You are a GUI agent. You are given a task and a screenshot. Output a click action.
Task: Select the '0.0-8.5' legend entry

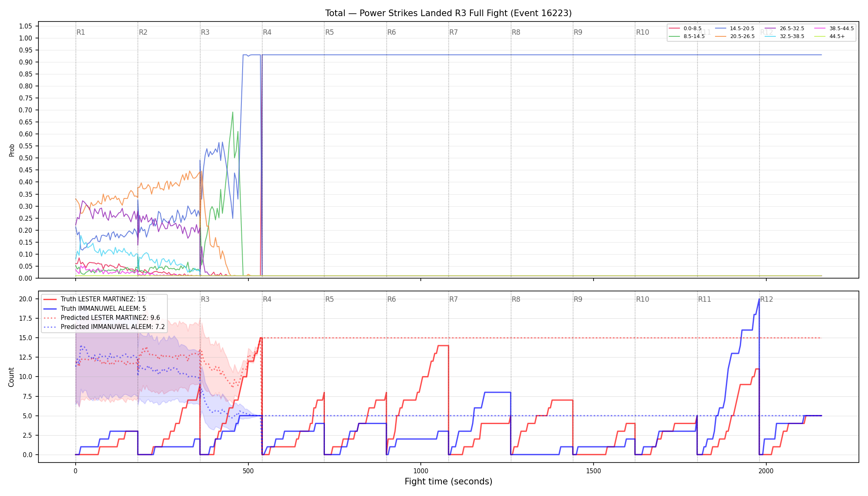[x=685, y=29]
